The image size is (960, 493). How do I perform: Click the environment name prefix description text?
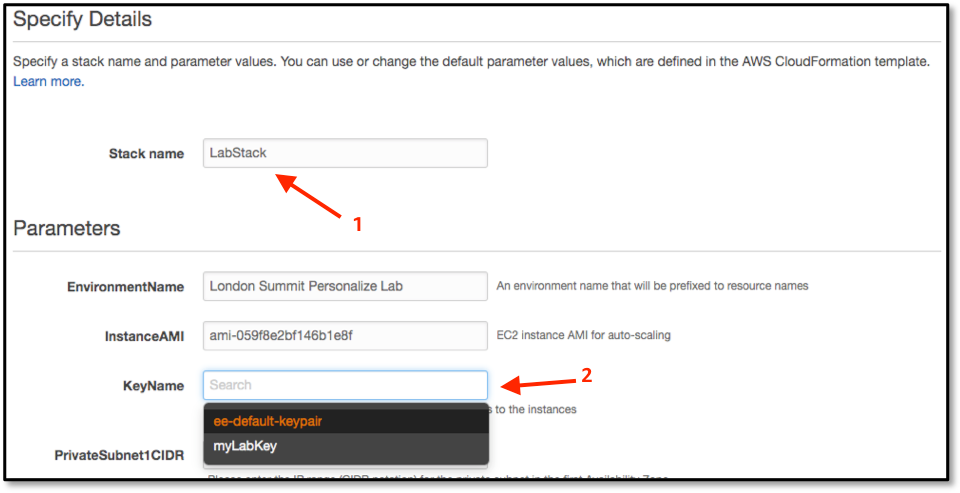652,286
